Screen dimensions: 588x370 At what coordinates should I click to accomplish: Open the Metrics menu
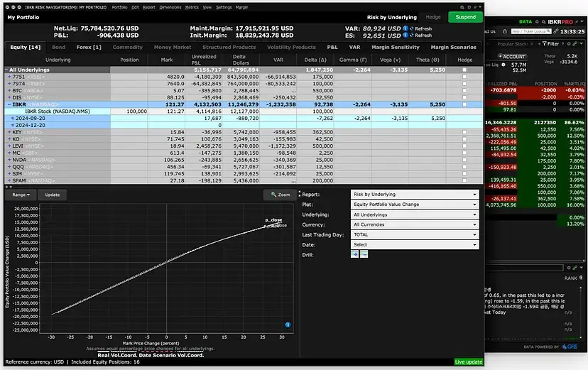[x=192, y=6]
